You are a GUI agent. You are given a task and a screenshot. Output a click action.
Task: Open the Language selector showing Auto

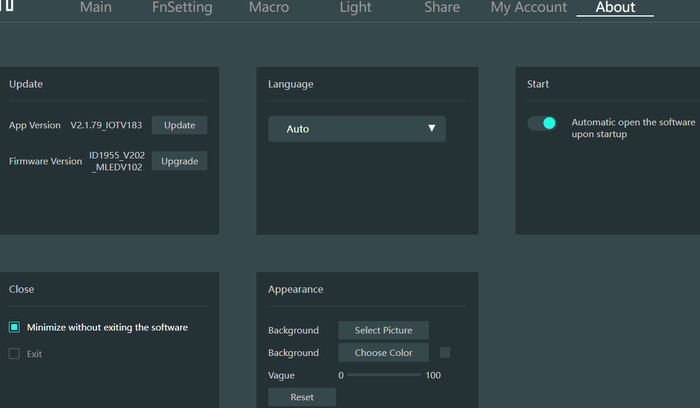356,129
